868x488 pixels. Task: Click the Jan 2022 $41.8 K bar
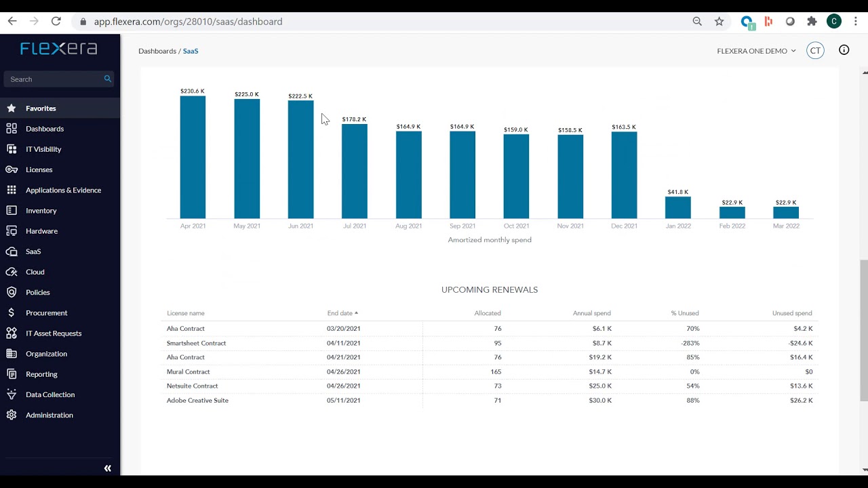tap(678, 207)
